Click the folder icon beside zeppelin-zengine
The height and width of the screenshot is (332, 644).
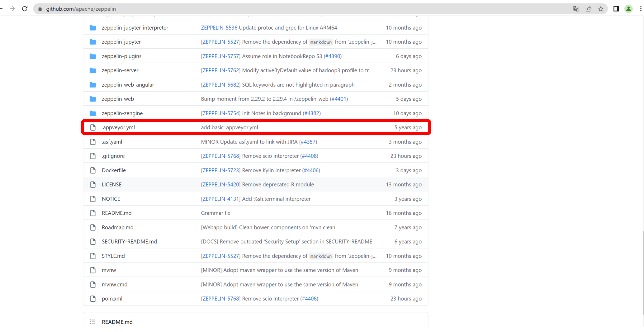pyautogui.click(x=93, y=113)
